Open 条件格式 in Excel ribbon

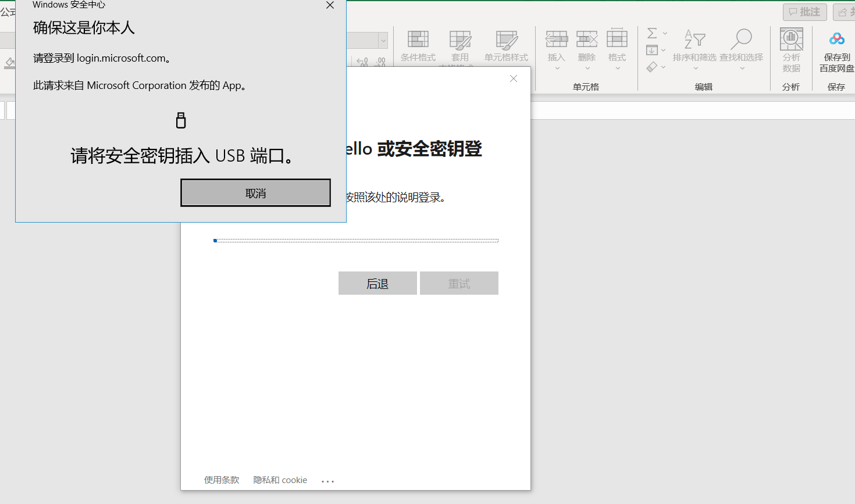(x=418, y=45)
